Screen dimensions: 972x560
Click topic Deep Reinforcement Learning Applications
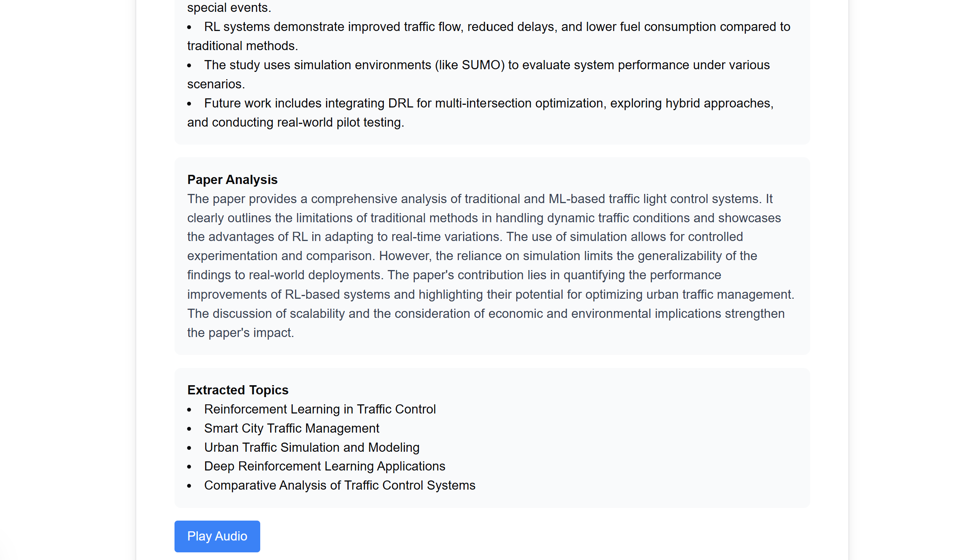[325, 466]
